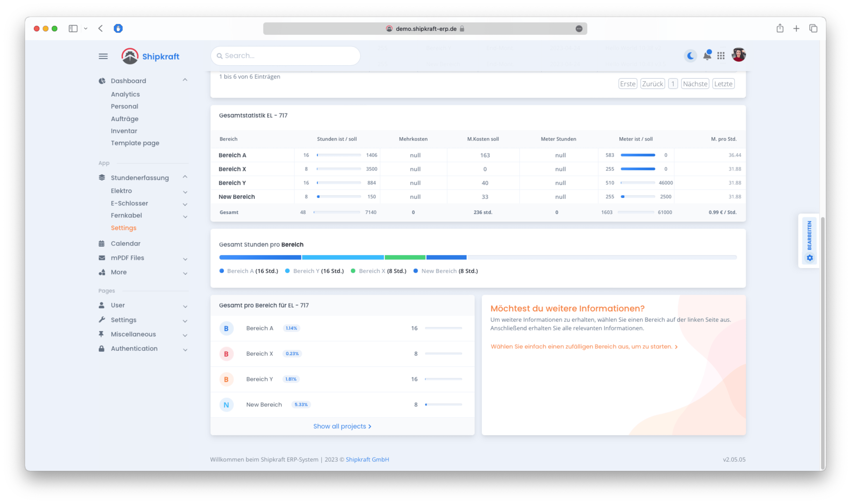
Task: Open the Aufträge menu item
Action: pyautogui.click(x=124, y=119)
